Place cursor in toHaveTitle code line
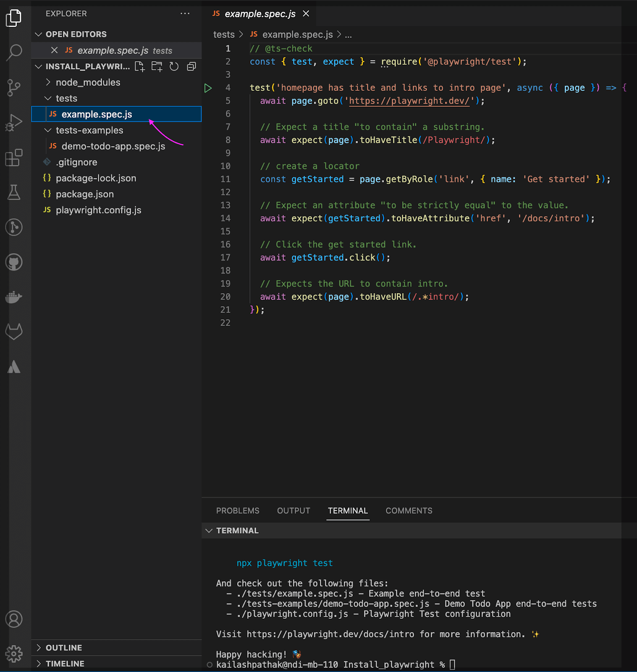The height and width of the screenshot is (672, 637). coord(377,140)
